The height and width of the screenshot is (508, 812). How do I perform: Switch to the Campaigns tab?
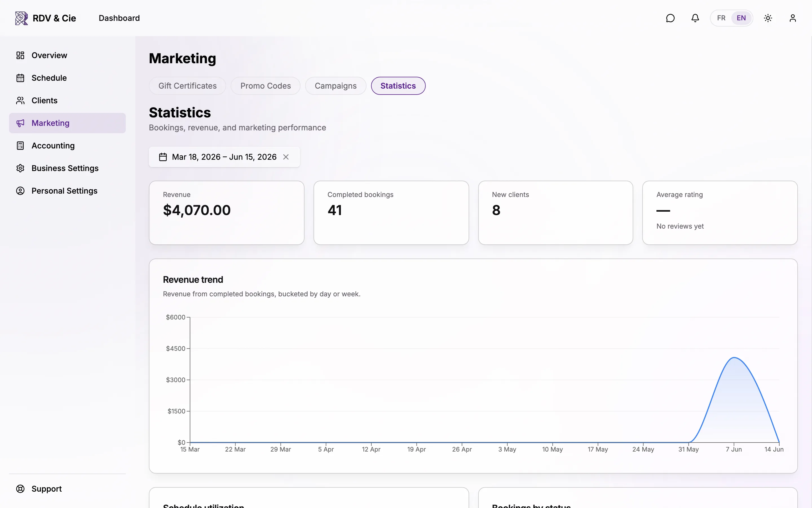pyautogui.click(x=336, y=86)
